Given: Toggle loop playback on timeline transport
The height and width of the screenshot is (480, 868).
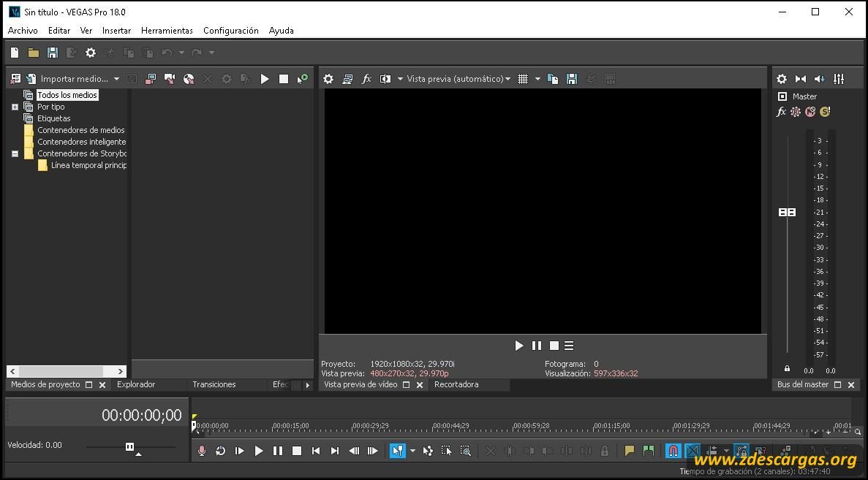Looking at the screenshot, I should (x=220, y=452).
